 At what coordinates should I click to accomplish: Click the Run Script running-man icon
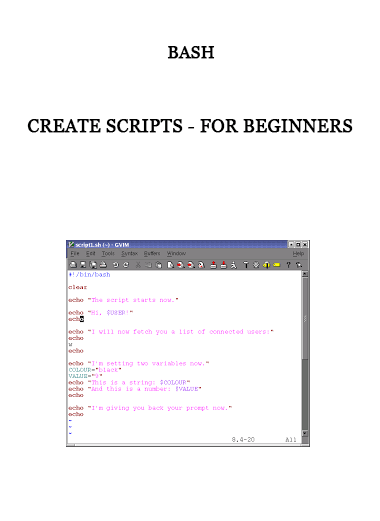tap(234, 265)
